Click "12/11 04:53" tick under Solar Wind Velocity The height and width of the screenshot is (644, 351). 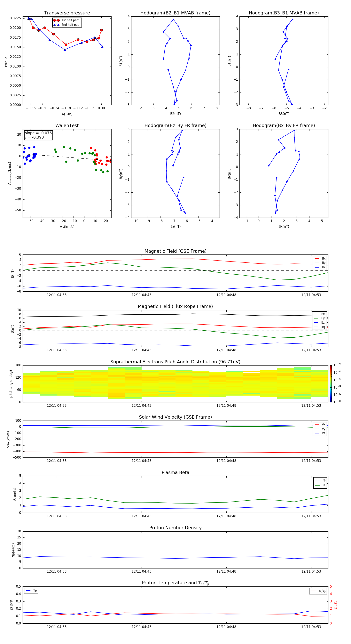(311, 461)
